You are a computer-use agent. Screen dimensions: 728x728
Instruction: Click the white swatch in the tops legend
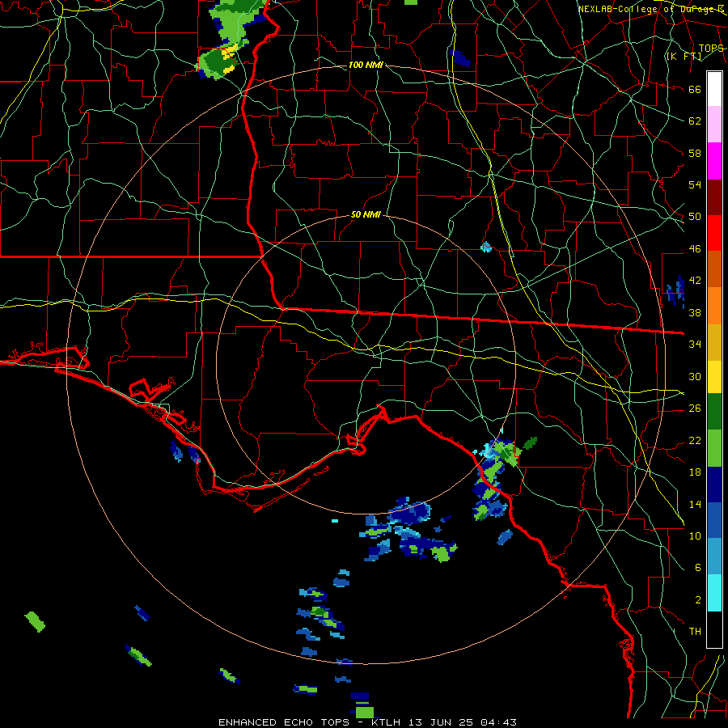(714, 89)
